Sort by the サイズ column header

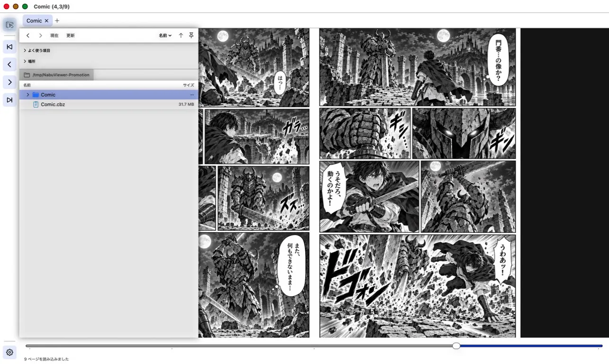[x=189, y=85]
